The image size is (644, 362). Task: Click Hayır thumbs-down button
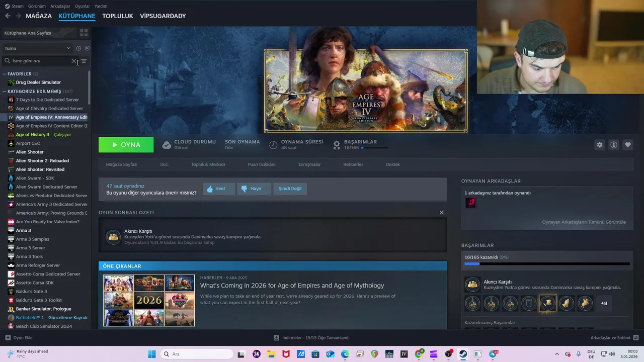[x=254, y=189]
